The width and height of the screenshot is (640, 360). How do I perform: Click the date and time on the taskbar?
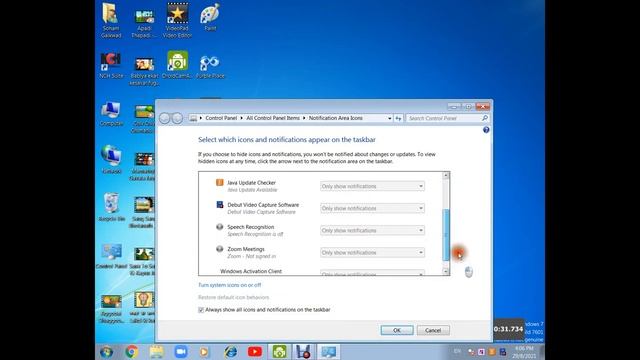coord(524,352)
